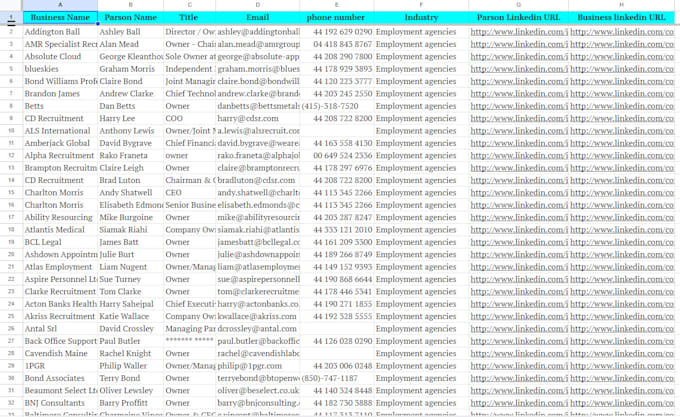
Task: Click the kwallace@akriss.com email cell
Action: 258,316
